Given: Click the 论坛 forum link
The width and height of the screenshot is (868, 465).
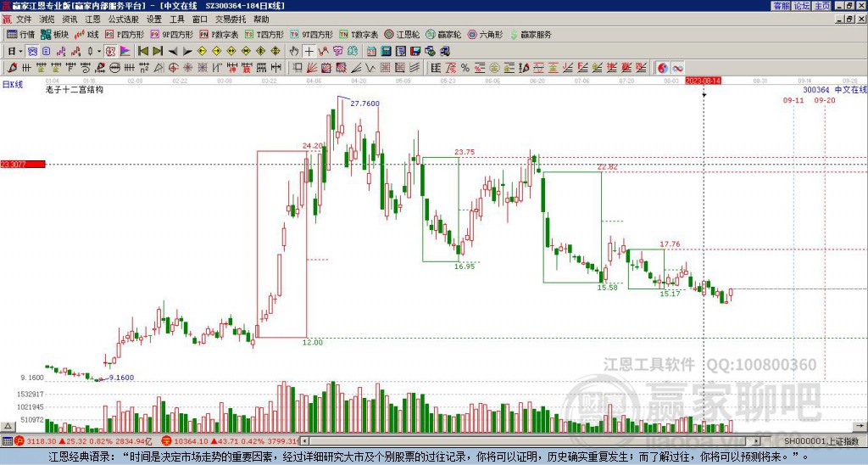Looking at the screenshot, I should tap(801, 6).
